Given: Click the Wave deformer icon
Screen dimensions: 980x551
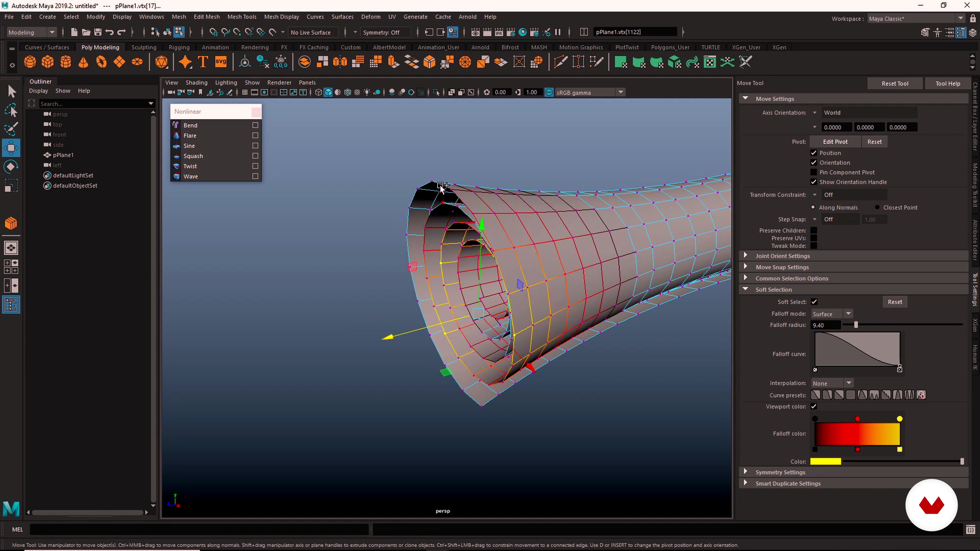Looking at the screenshot, I should (176, 177).
